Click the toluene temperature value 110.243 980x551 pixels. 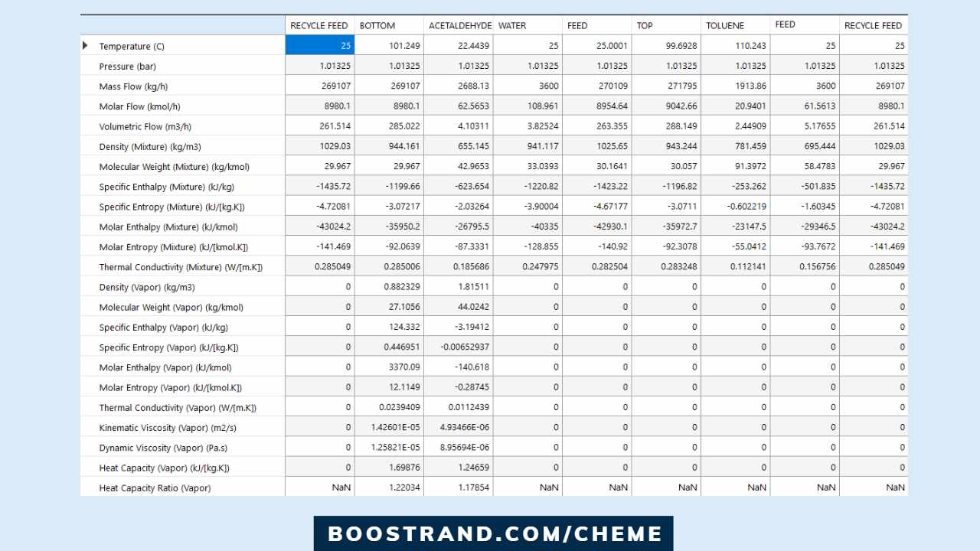click(750, 45)
